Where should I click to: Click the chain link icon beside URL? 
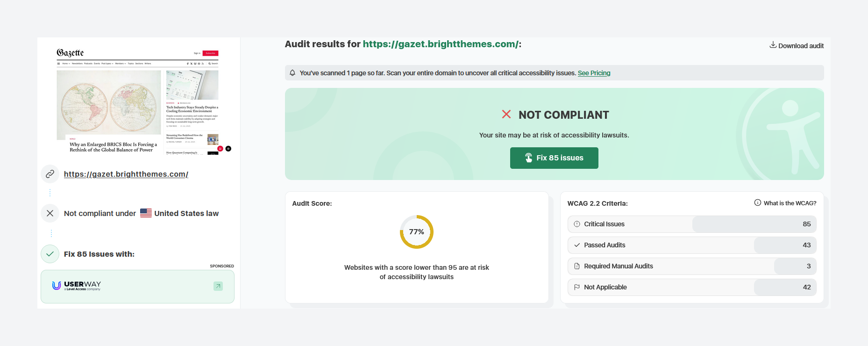(x=50, y=174)
